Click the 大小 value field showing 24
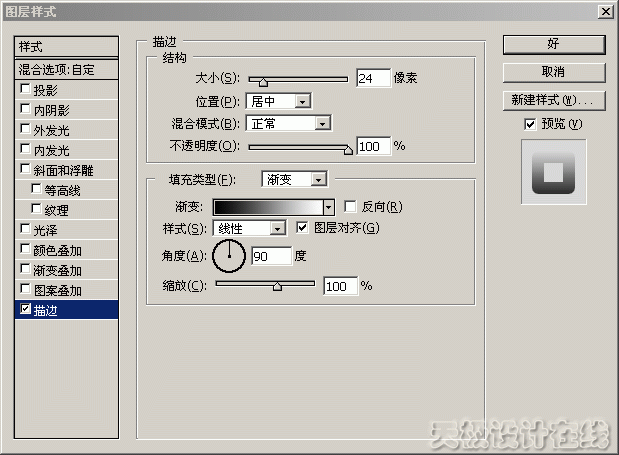The image size is (619, 455). (x=373, y=78)
